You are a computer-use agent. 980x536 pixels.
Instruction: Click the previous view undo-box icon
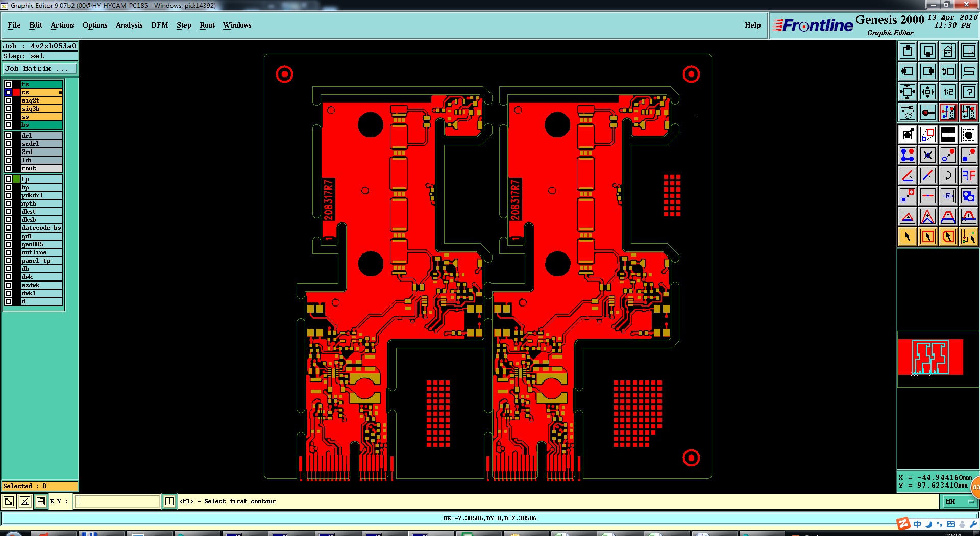pos(948,71)
